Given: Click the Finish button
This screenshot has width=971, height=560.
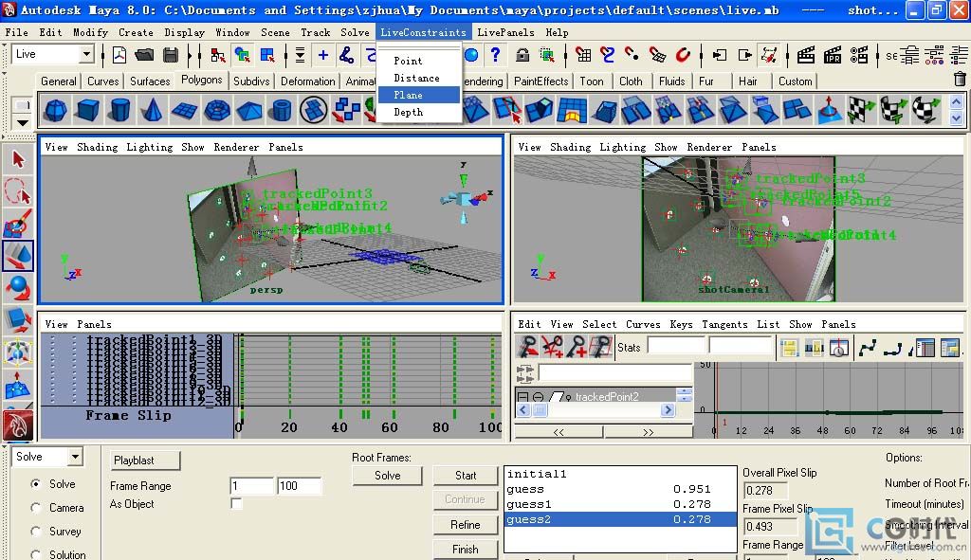Looking at the screenshot, I should [x=465, y=549].
